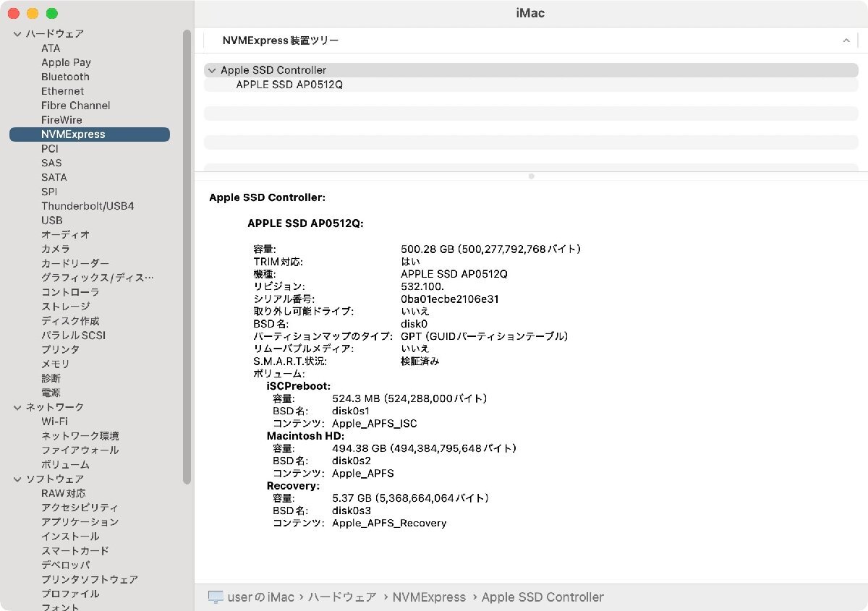Select アプリケーション under ソフトウェア
The image size is (868, 611).
pos(81,521)
